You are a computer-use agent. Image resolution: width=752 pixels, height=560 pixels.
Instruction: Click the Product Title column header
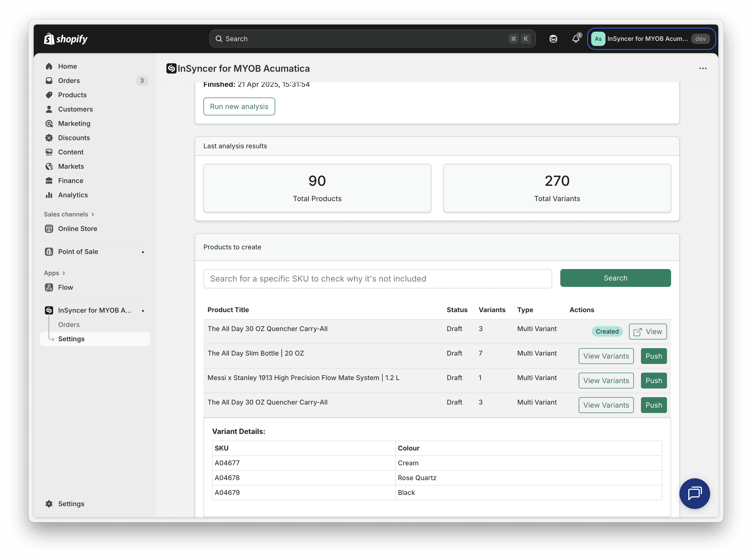pos(228,310)
